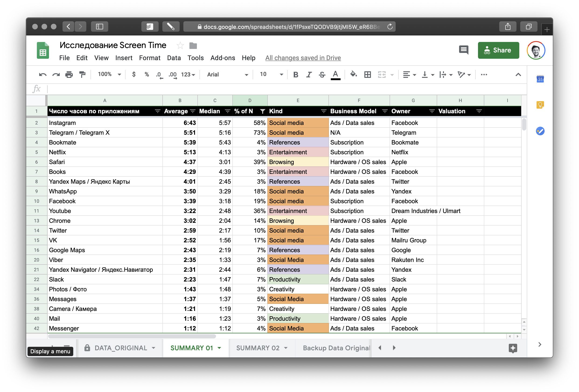Open the File menu
The image size is (579, 392).
point(64,58)
